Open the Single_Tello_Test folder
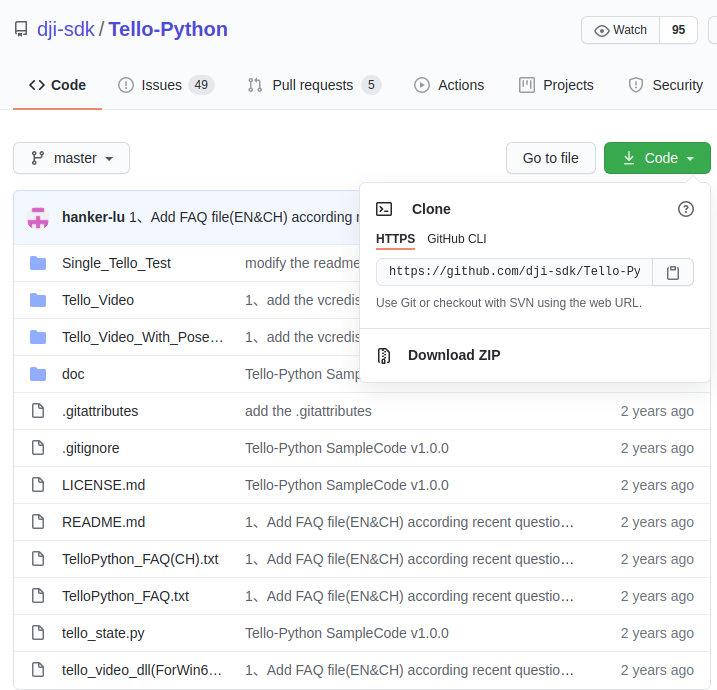 pos(116,263)
